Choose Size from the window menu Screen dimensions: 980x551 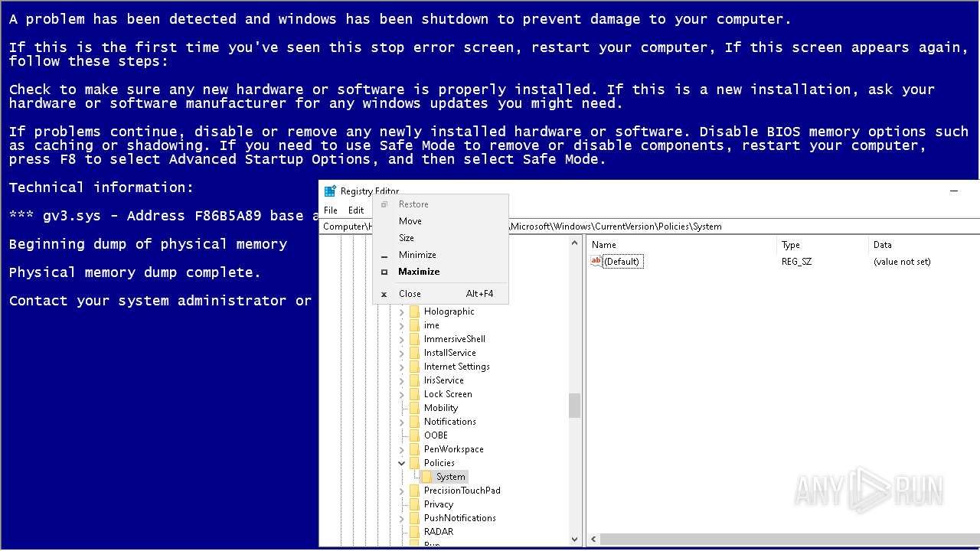click(x=440, y=238)
